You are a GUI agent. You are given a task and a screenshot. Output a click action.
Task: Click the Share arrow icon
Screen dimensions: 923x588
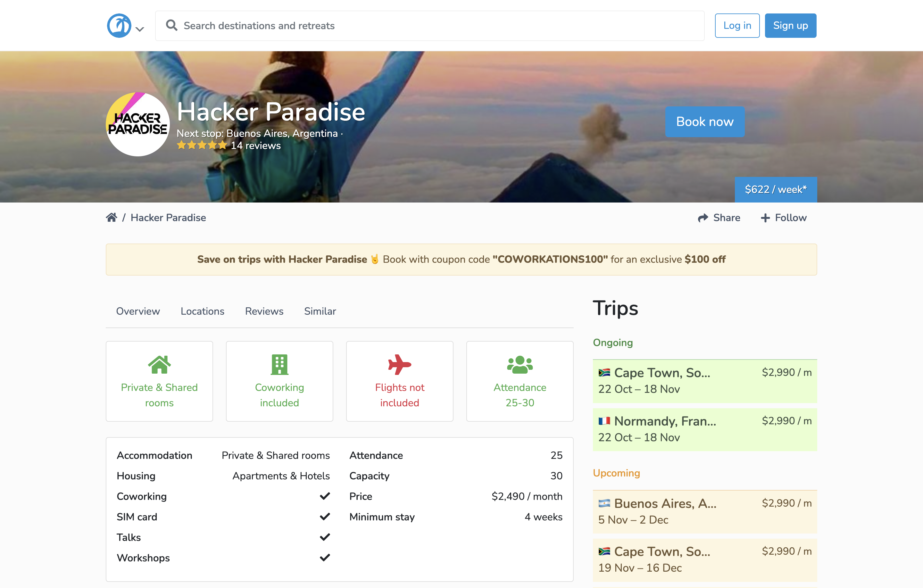coord(703,218)
